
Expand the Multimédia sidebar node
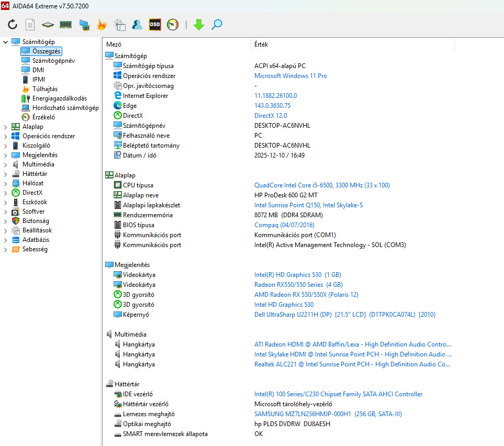pyautogui.click(x=5, y=164)
